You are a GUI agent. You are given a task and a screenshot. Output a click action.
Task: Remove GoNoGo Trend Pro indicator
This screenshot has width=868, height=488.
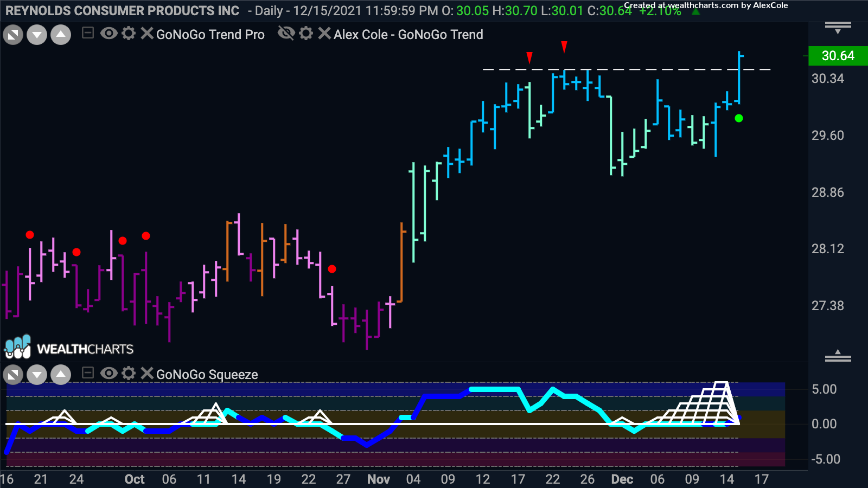[x=146, y=34]
